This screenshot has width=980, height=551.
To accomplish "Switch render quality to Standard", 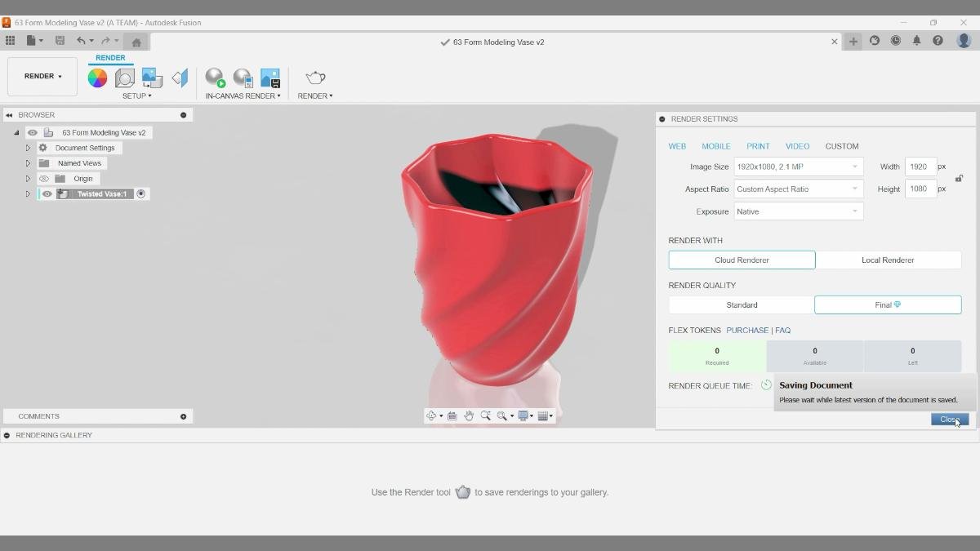I will 741,304.
